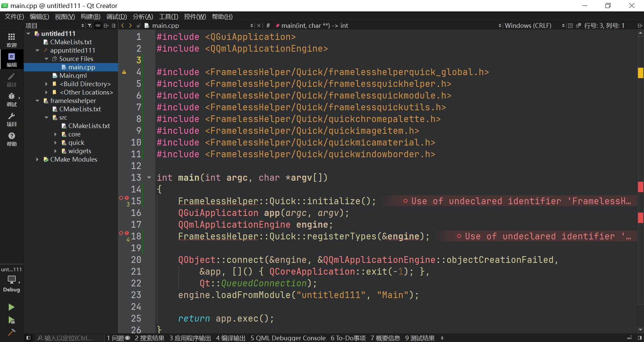Open the 分析(A) menu
This screenshot has height=342, width=644.
pyautogui.click(x=143, y=16)
